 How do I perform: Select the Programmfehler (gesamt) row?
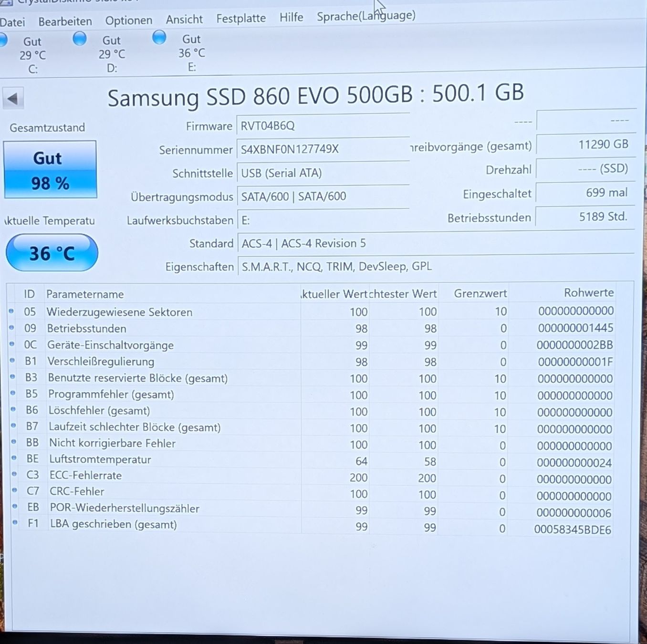click(311, 395)
